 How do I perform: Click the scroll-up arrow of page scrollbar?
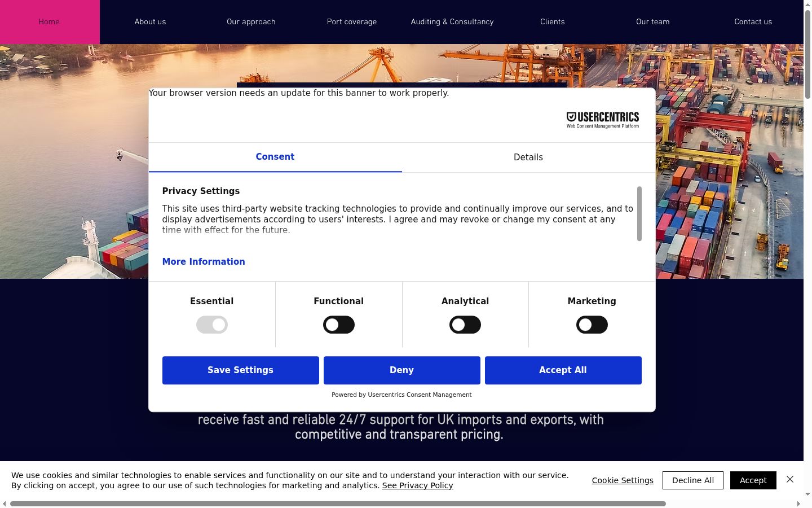pyautogui.click(x=807, y=4)
